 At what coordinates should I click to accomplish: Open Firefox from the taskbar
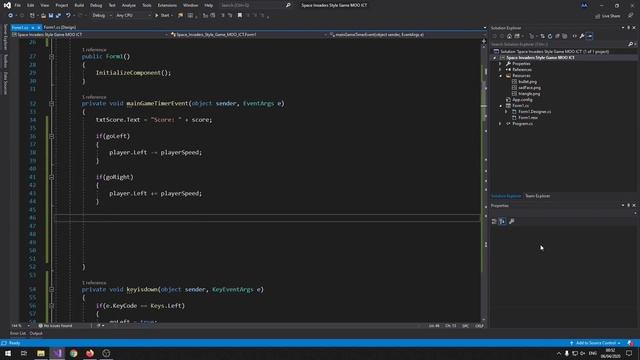[x=90, y=353]
